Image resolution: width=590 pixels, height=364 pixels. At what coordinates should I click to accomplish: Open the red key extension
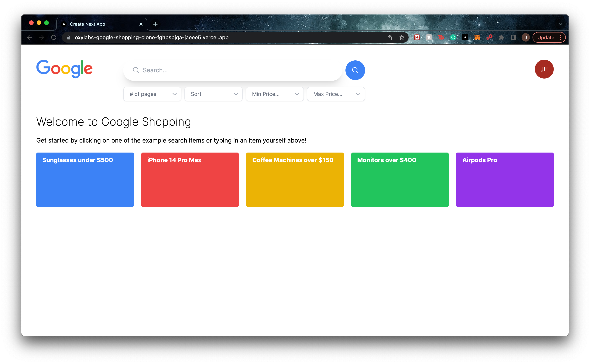pos(489,37)
